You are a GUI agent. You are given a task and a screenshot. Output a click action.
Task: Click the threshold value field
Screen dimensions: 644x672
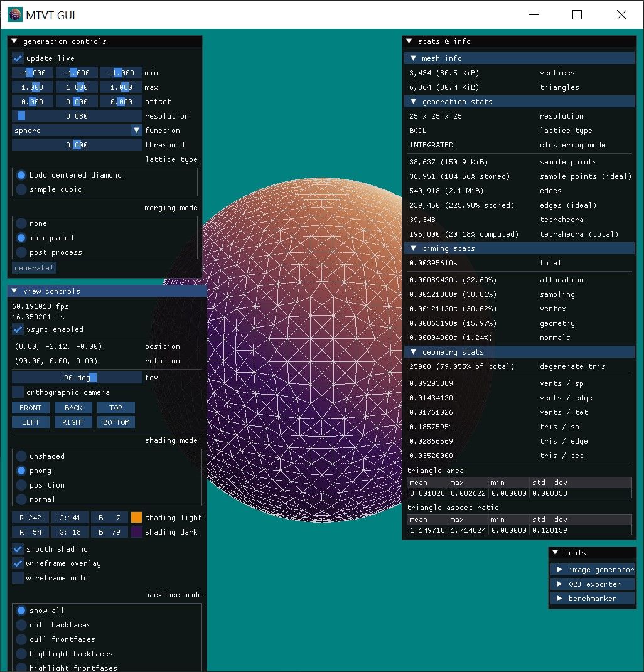tap(77, 145)
